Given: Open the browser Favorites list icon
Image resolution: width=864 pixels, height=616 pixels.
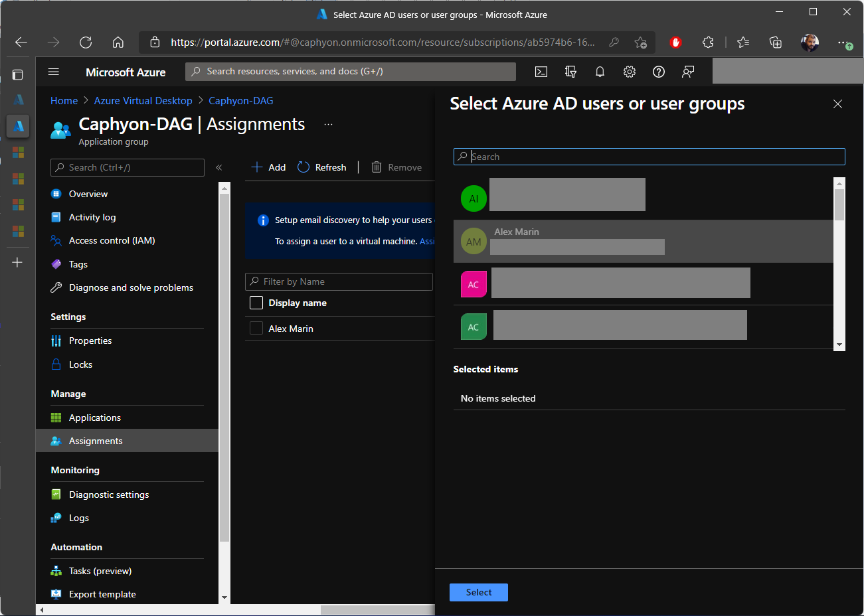Looking at the screenshot, I should point(743,42).
